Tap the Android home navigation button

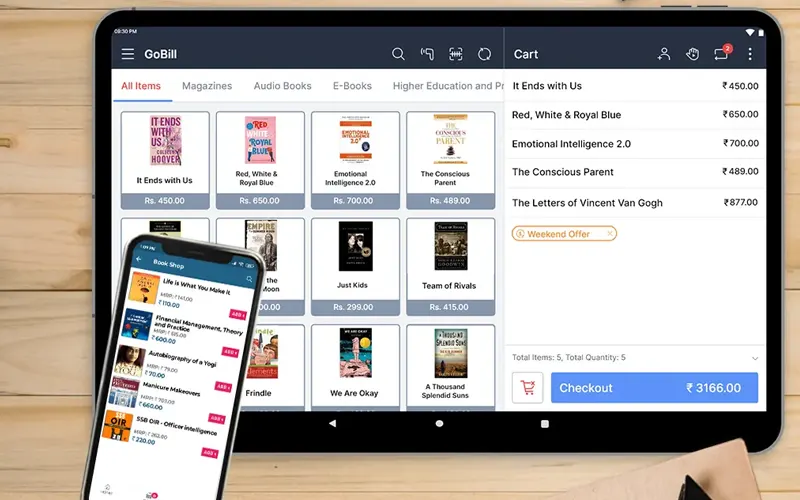pyautogui.click(x=439, y=423)
